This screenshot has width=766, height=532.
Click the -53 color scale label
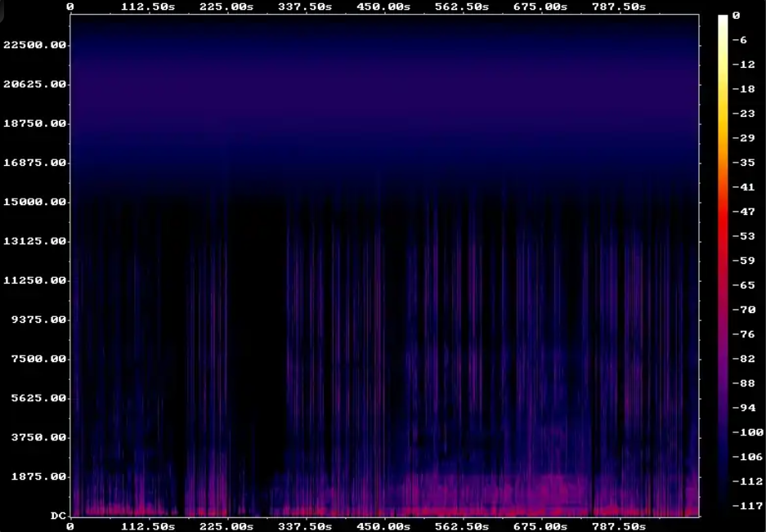(744, 236)
